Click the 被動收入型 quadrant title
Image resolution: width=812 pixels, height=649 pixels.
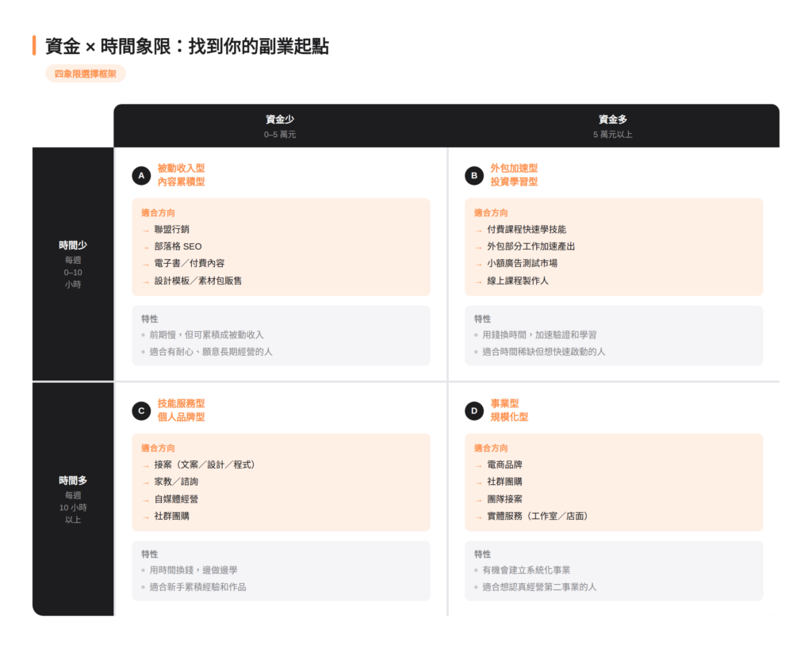[181, 168]
